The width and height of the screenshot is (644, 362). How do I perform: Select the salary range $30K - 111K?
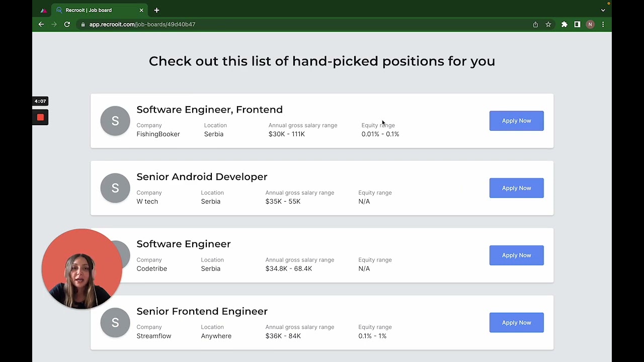(286, 134)
